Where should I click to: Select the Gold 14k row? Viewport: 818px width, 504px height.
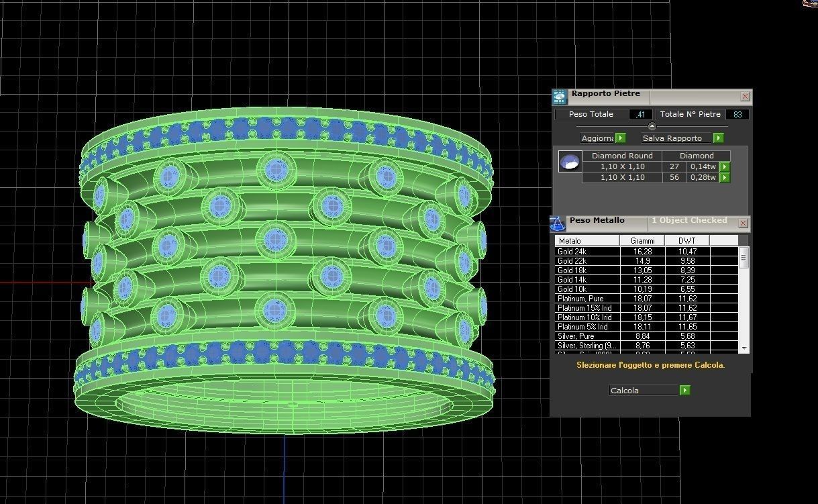647,280
